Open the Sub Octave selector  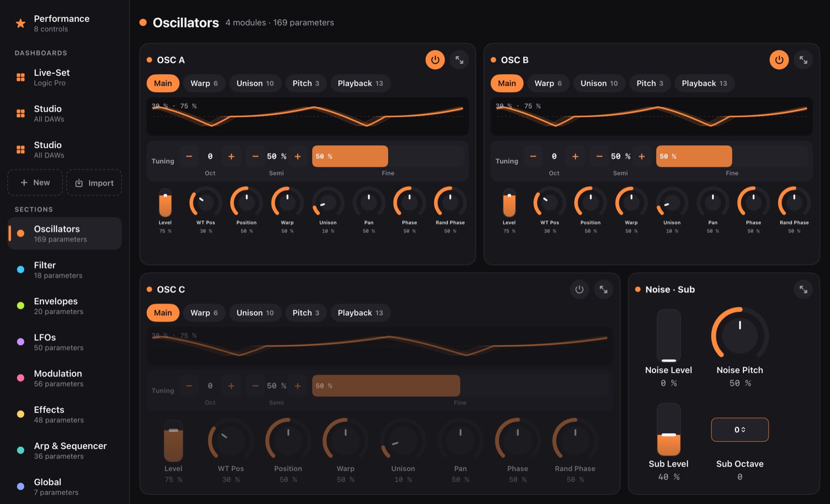[740, 429]
